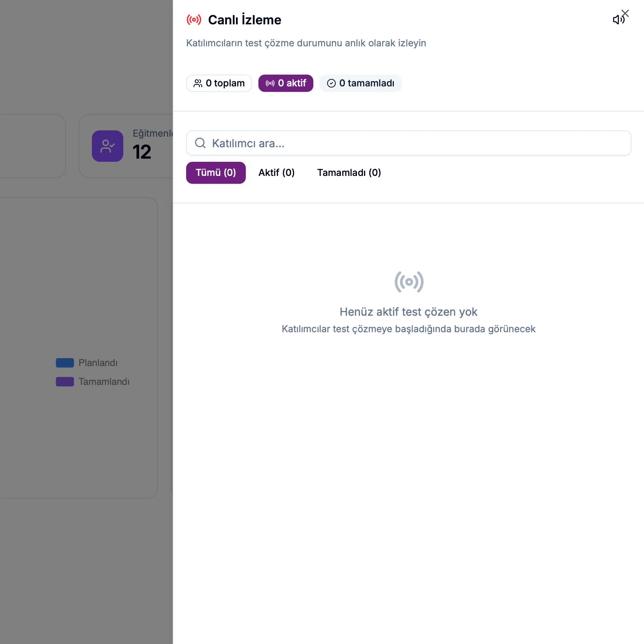
Task: Toggle the "Planlandı" legend label
Action: click(x=98, y=363)
